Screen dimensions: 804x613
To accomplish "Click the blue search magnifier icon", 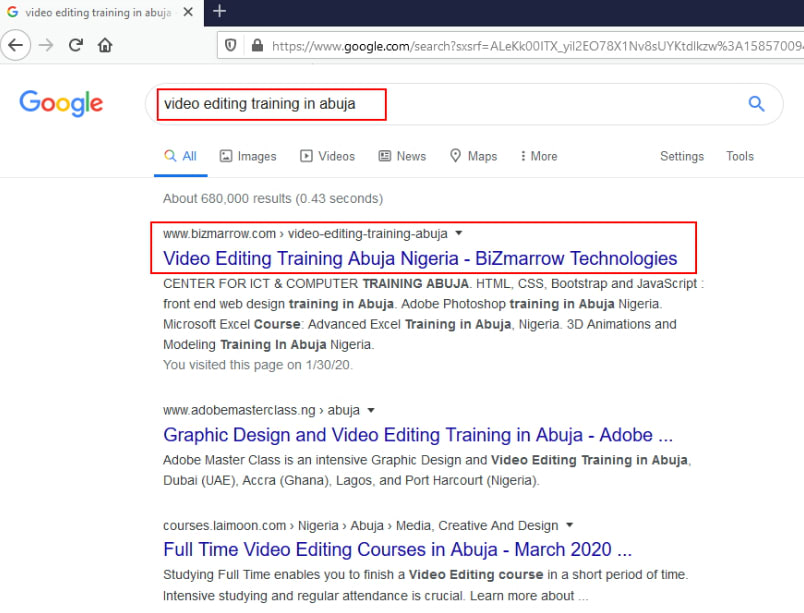I will click(756, 104).
